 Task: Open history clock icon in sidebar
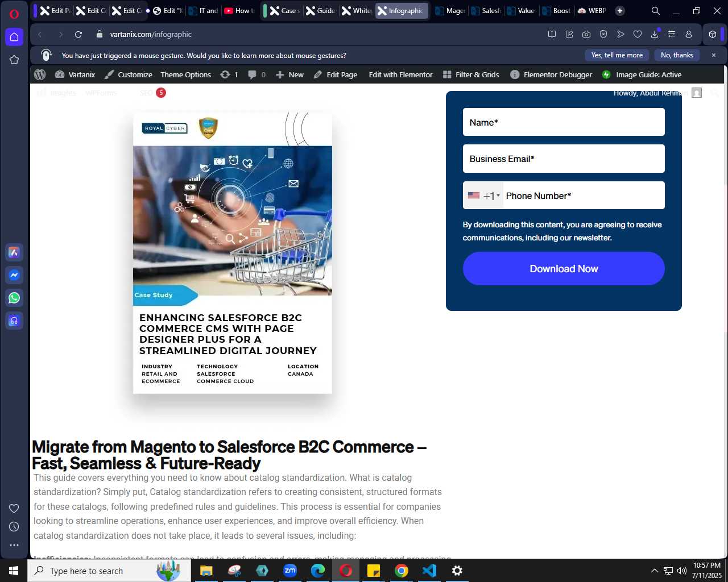[x=14, y=527]
